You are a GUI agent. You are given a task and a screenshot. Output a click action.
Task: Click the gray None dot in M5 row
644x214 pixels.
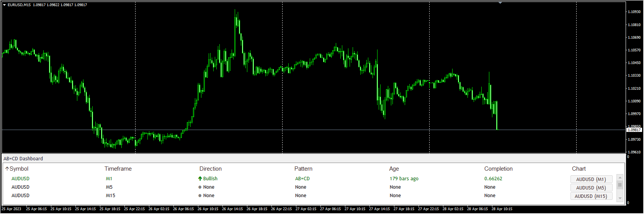[200, 187]
